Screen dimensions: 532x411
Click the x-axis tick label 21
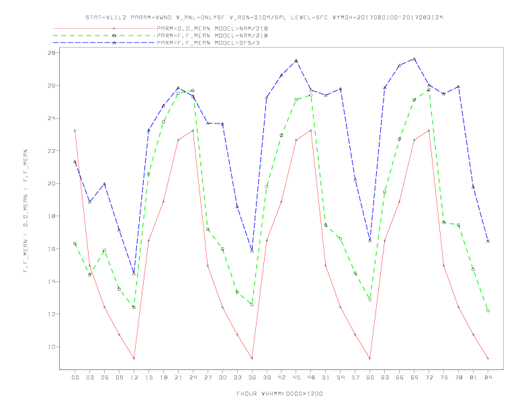(178, 377)
